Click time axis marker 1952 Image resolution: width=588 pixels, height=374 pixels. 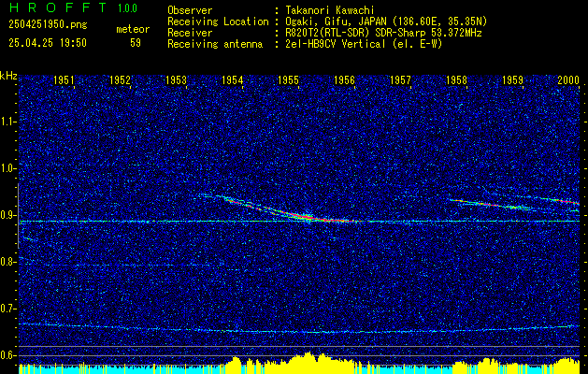point(120,79)
